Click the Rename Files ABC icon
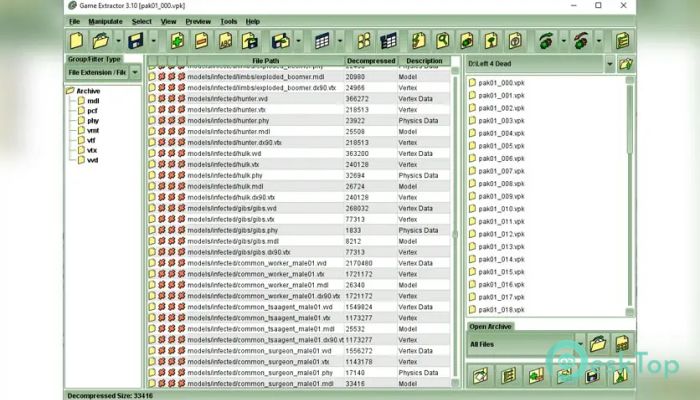 225,41
